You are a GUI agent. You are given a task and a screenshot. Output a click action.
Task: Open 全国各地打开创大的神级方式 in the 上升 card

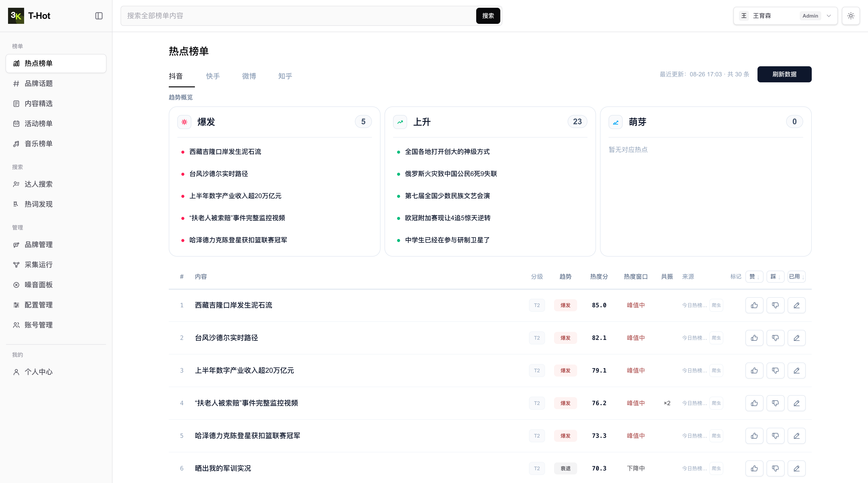point(447,152)
